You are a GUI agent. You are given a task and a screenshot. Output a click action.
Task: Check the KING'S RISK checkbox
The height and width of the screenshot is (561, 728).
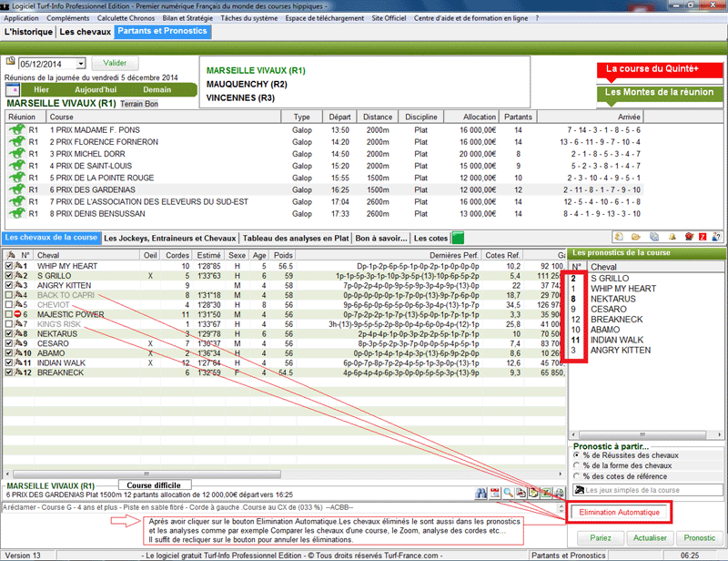(9, 324)
